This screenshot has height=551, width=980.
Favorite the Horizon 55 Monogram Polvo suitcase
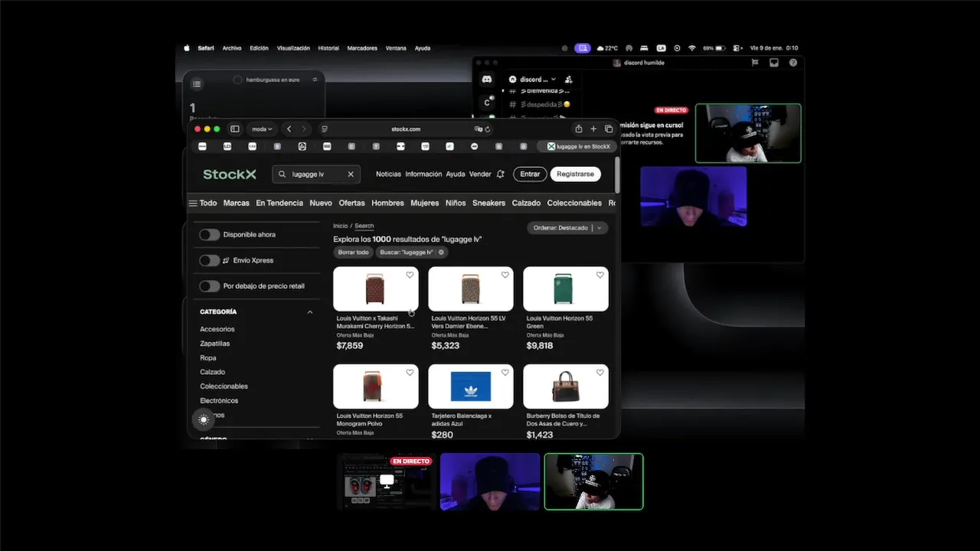[x=410, y=372]
